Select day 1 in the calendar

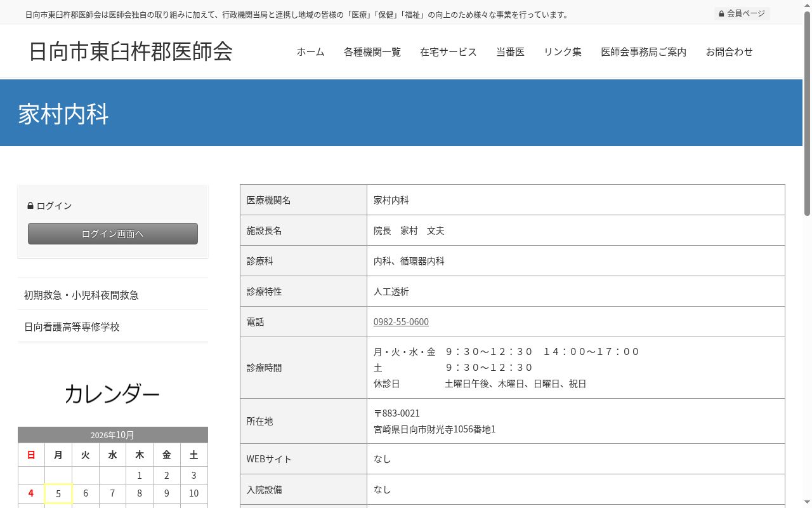click(x=140, y=475)
